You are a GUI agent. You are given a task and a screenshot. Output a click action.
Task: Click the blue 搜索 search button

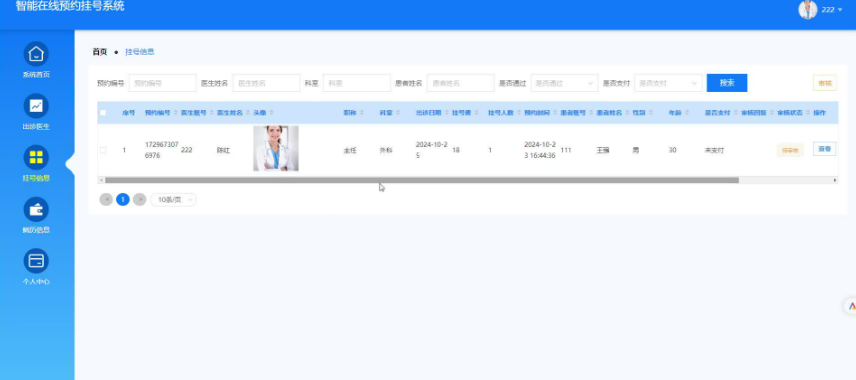click(x=727, y=83)
